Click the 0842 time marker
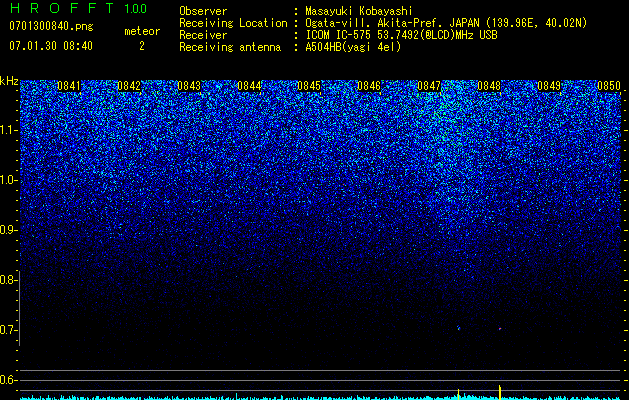629x400 pixels. [x=129, y=86]
